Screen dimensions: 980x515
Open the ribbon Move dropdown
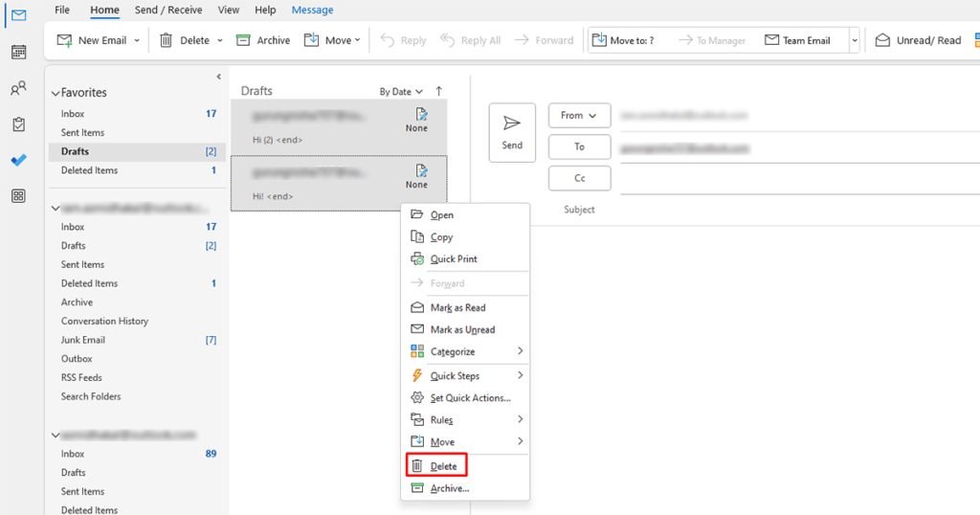(x=332, y=40)
